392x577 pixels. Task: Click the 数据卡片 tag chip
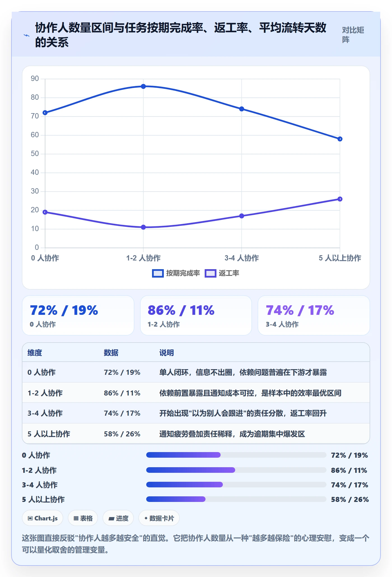coord(159,518)
